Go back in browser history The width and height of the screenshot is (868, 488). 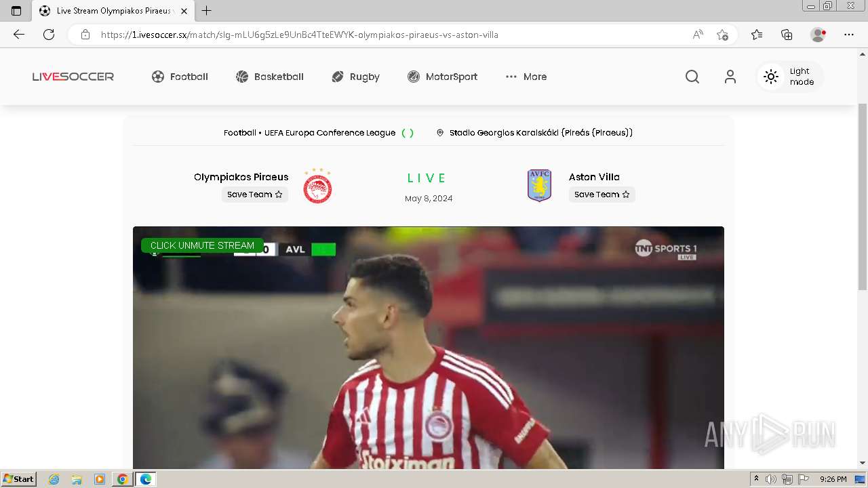(18, 35)
